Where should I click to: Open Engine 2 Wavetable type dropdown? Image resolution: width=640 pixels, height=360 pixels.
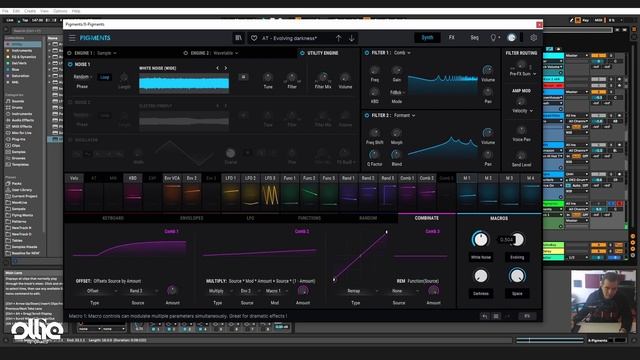click(226, 53)
